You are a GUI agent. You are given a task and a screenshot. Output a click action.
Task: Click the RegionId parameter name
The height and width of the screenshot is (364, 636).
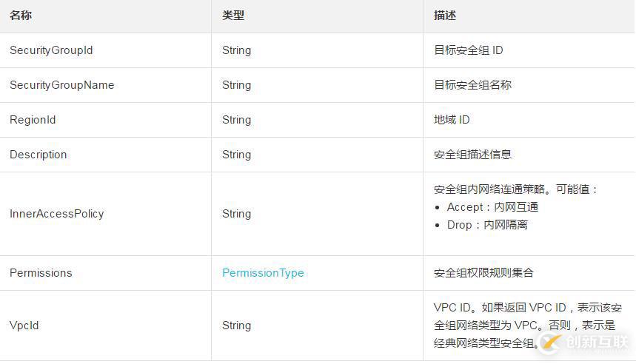pyautogui.click(x=33, y=120)
